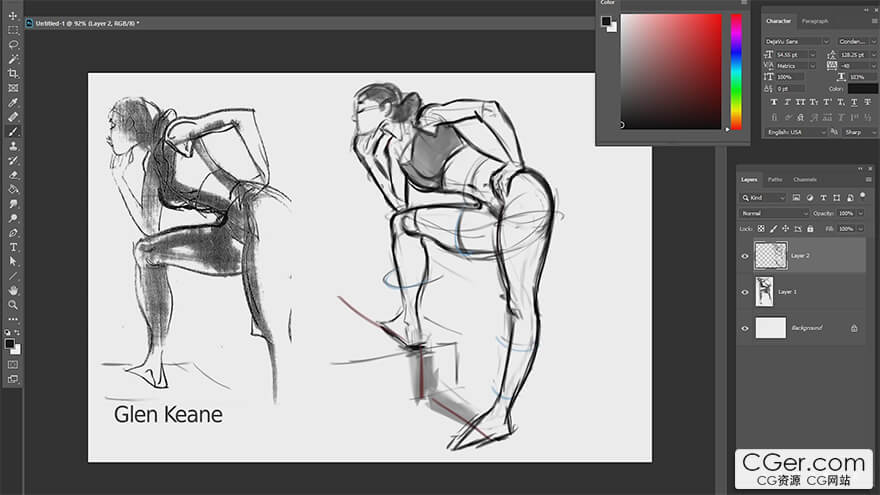Open the Edit Toolbar ellipsis
Image resolution: width=880 pixels, height=495 pixels.
coord(13,319)
